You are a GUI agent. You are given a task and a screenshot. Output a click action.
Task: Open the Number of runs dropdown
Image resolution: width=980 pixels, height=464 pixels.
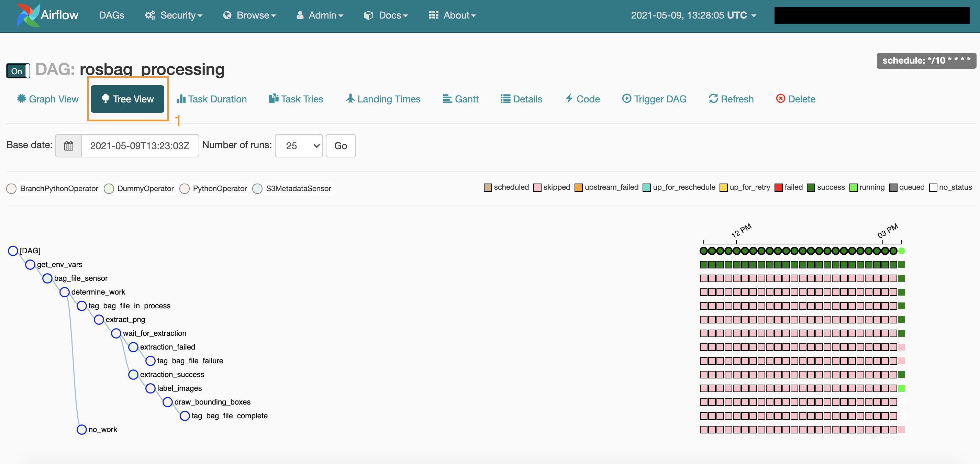[299, 146]
